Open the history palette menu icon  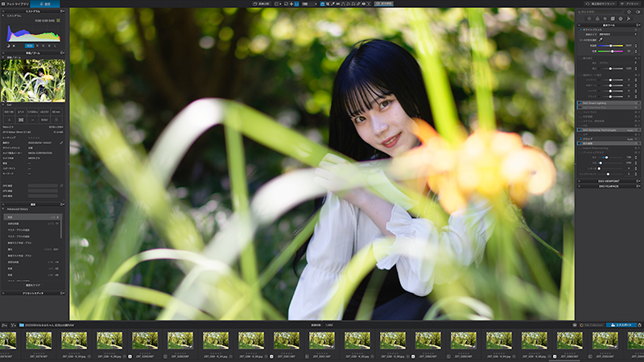click(63, 204)
